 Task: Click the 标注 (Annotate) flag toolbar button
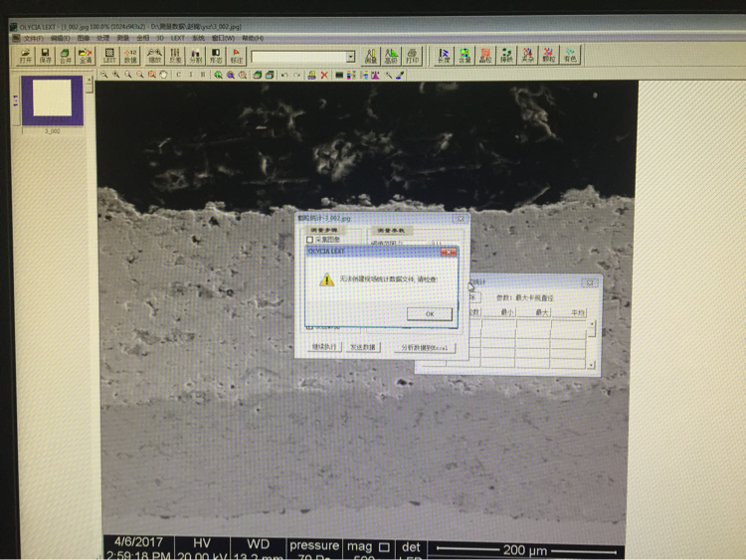pos(237,56)
